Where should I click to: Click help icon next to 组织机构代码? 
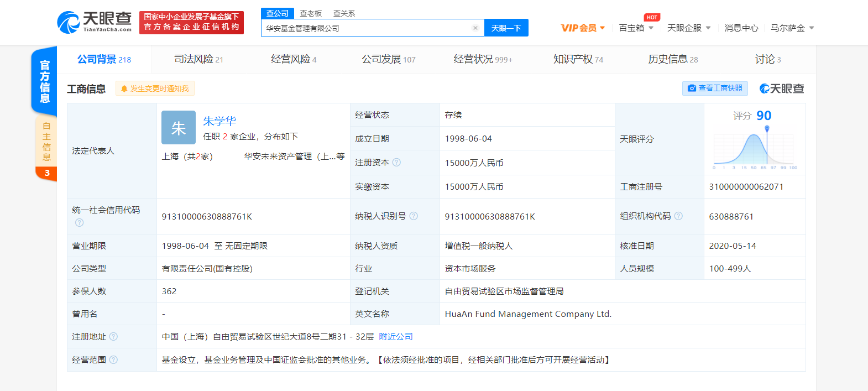pyautogui.click(x=678, y=216)
